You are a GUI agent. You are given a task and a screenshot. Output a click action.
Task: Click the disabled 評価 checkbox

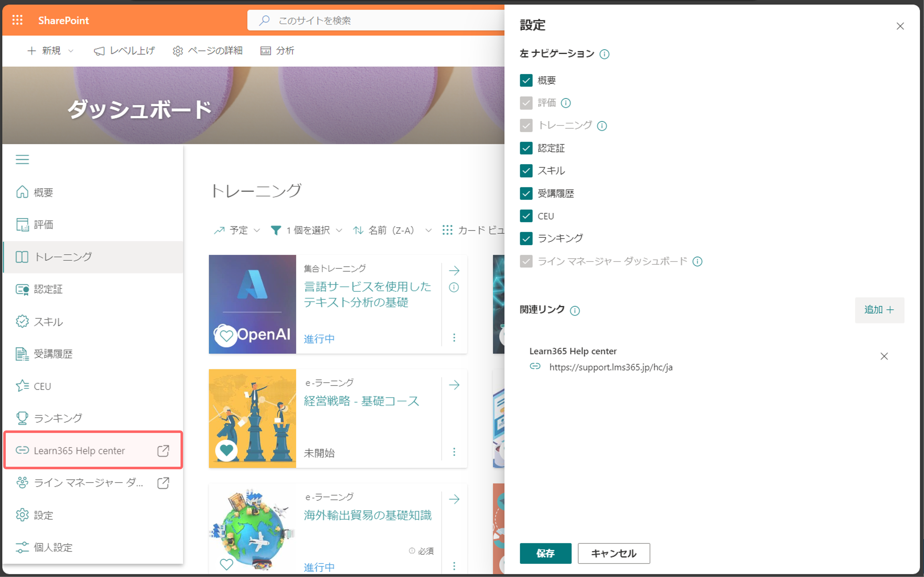click(526, 103)
